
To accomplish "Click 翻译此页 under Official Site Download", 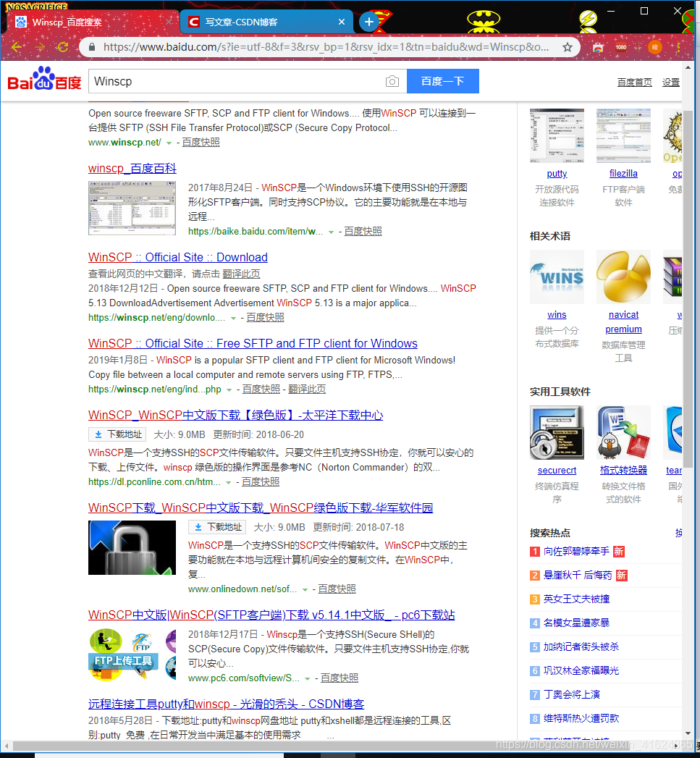I will click(x=241, y=274).
